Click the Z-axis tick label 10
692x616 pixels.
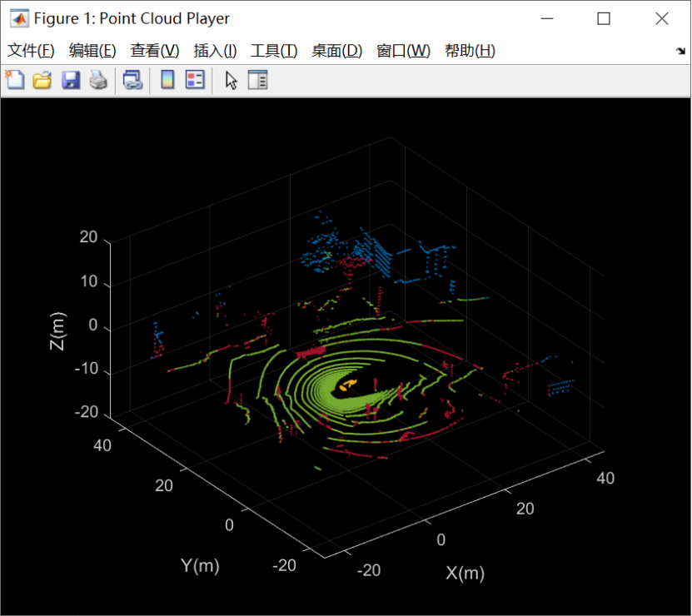89,281
